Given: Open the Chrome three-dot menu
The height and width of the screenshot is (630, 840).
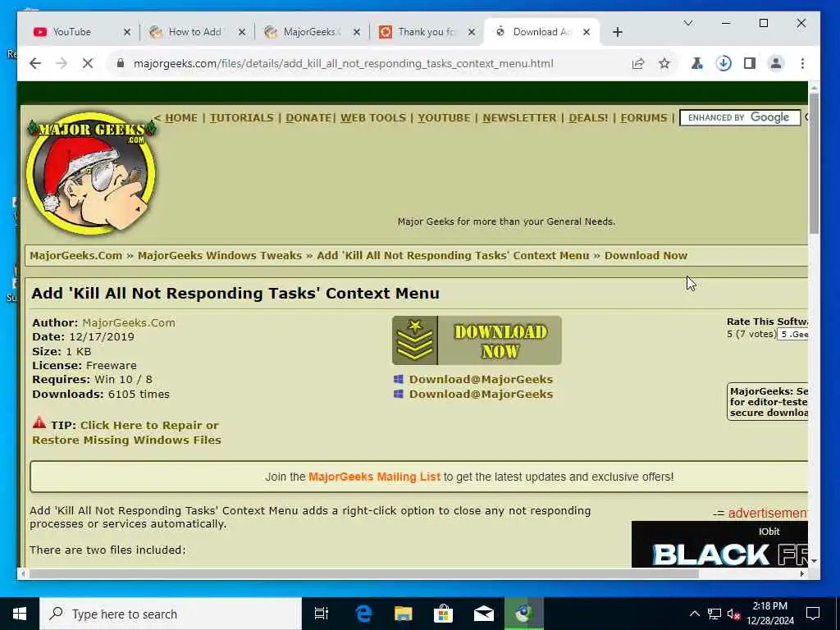Looking at the screenshot, I should (802, 64).
